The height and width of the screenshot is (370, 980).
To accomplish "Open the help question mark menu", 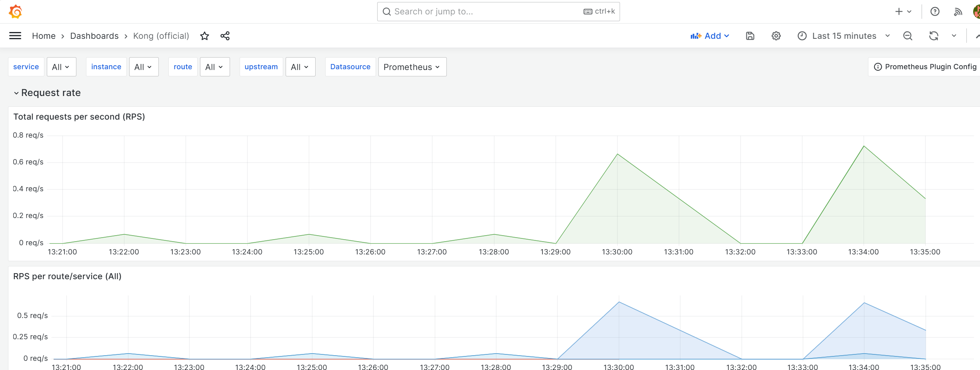I will coord(935,12).
